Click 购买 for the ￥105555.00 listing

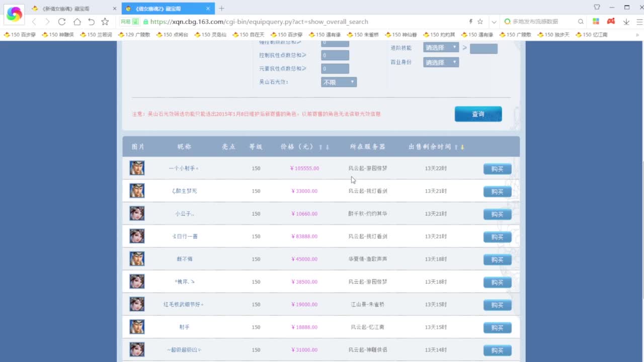(x=497, y=169)
